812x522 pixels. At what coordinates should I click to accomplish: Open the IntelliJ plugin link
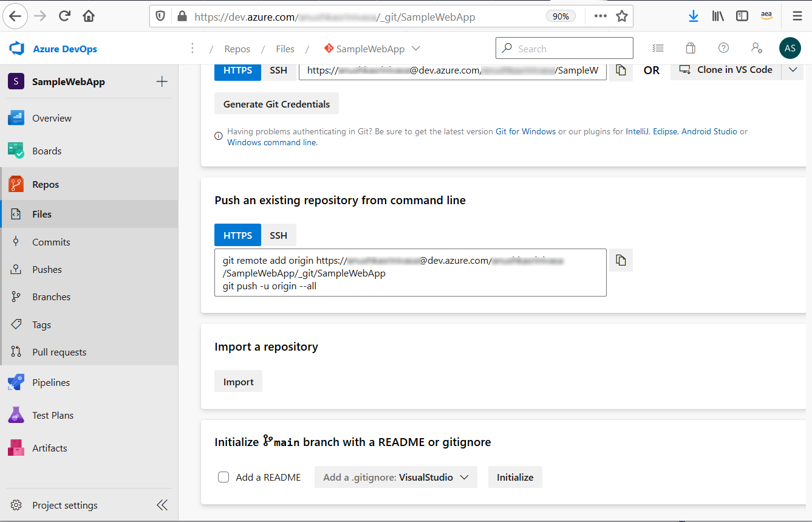[638, 131]
